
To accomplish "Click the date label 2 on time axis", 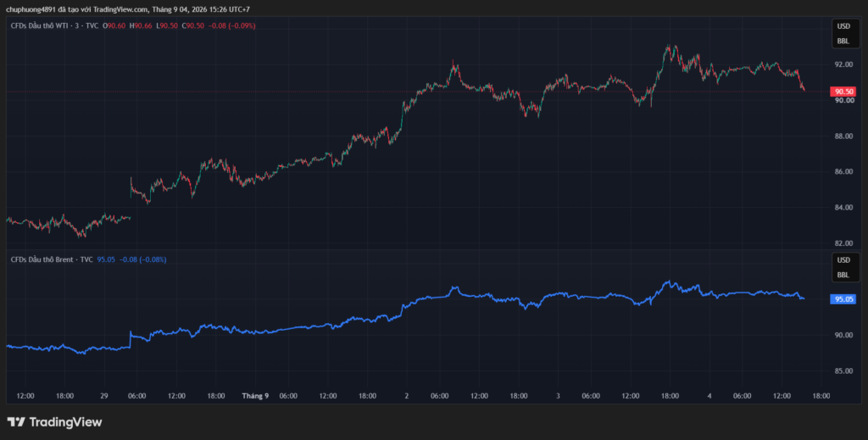I will pyautogui.click(x=407, y=396).
